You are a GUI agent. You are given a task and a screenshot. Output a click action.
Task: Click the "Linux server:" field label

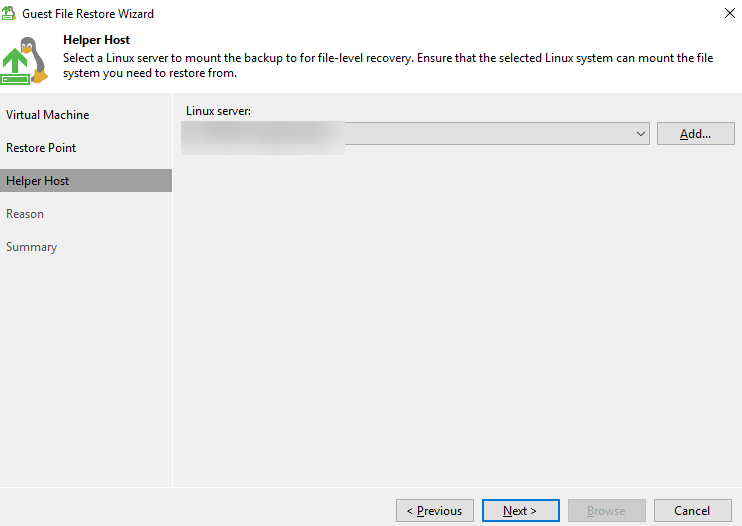click(218, 110)
